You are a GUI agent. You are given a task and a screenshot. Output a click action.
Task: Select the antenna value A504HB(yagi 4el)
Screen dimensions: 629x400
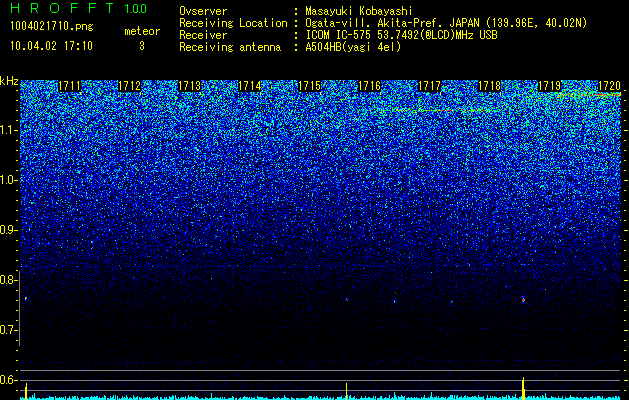(x=353, y=47)
